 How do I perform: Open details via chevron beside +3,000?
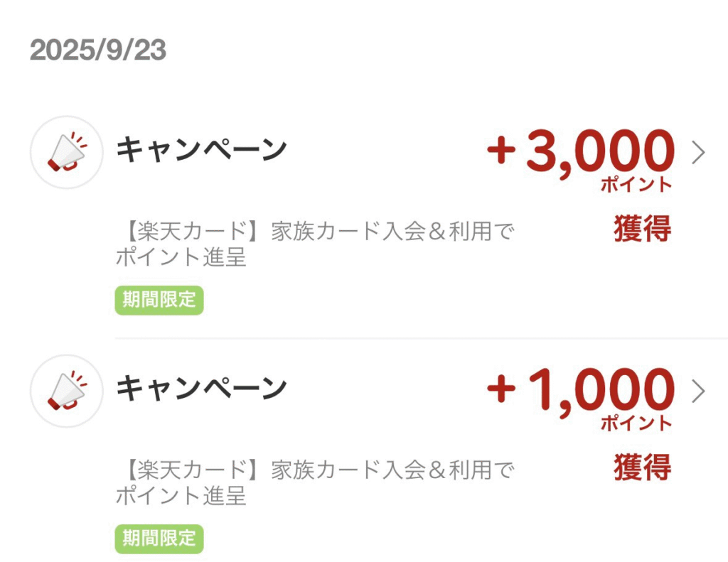tap(698, 153)
